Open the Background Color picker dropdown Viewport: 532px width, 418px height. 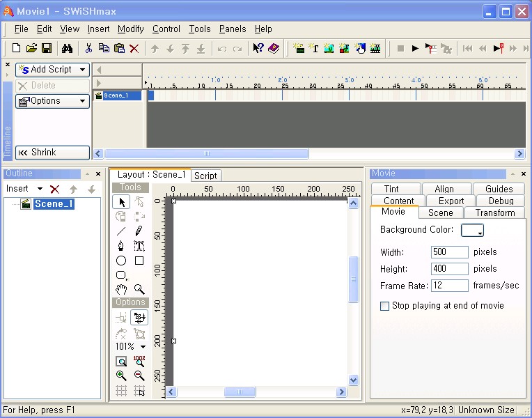point(472,230)
